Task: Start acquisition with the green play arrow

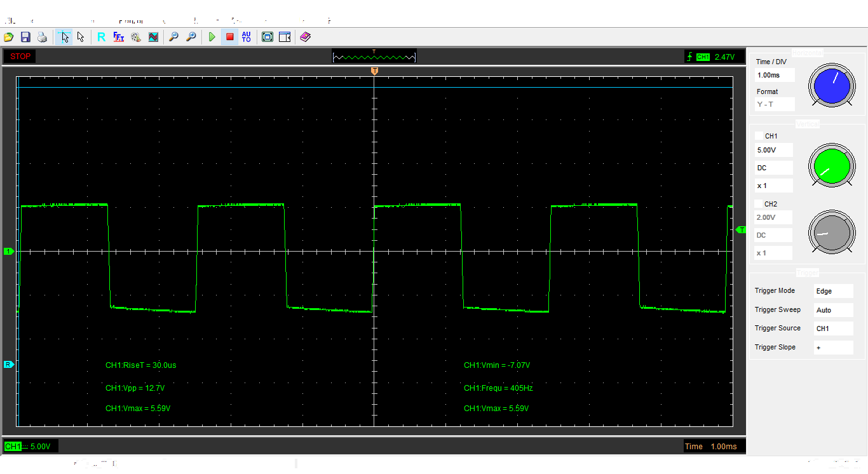Action: click(x=212, y=37)
